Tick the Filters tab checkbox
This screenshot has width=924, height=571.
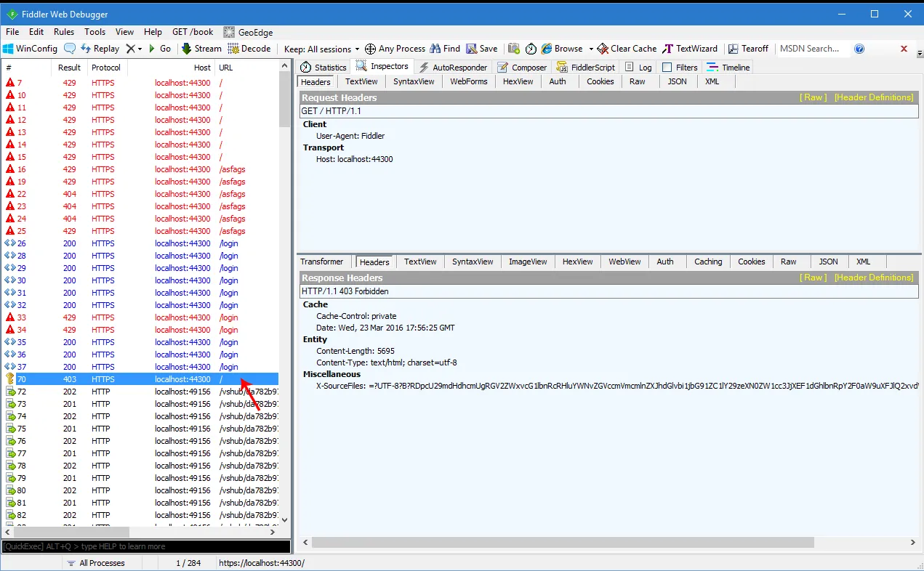click(x=667, y=68)
